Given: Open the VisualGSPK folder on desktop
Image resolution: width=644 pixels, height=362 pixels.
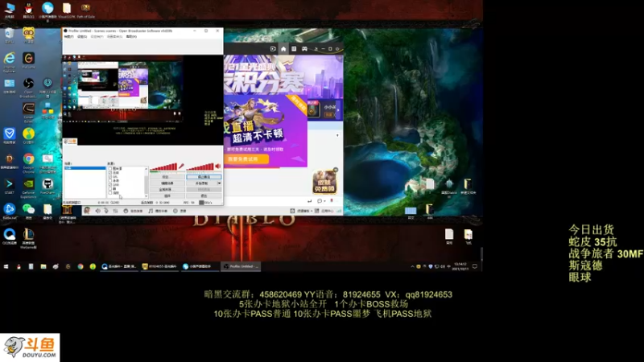Looking at the screenshot, I should coord(67,10).
